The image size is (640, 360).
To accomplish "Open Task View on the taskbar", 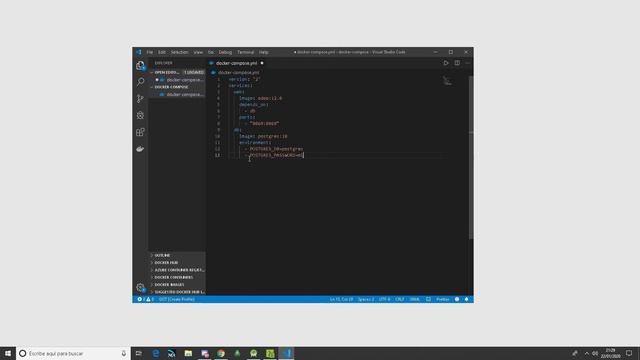I will point(139,353).
